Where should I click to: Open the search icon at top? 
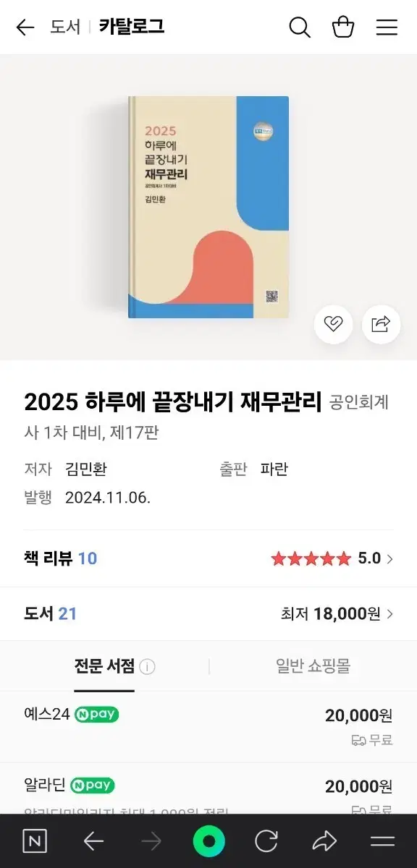(300, 27)
